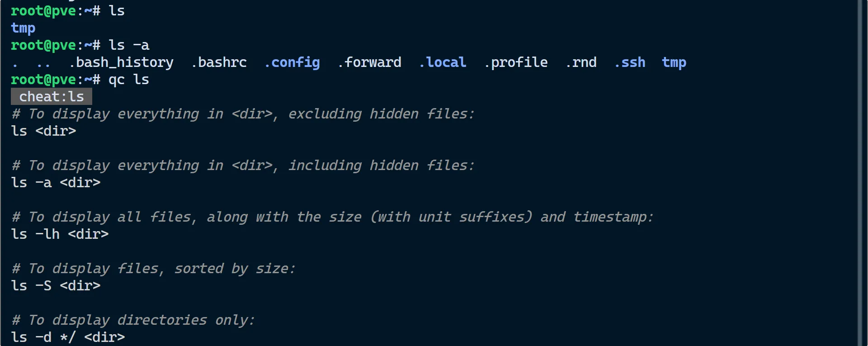The height and width of the screenshot is (346, 868).
Task: Click the .rnd file entry
Action: 581,62
